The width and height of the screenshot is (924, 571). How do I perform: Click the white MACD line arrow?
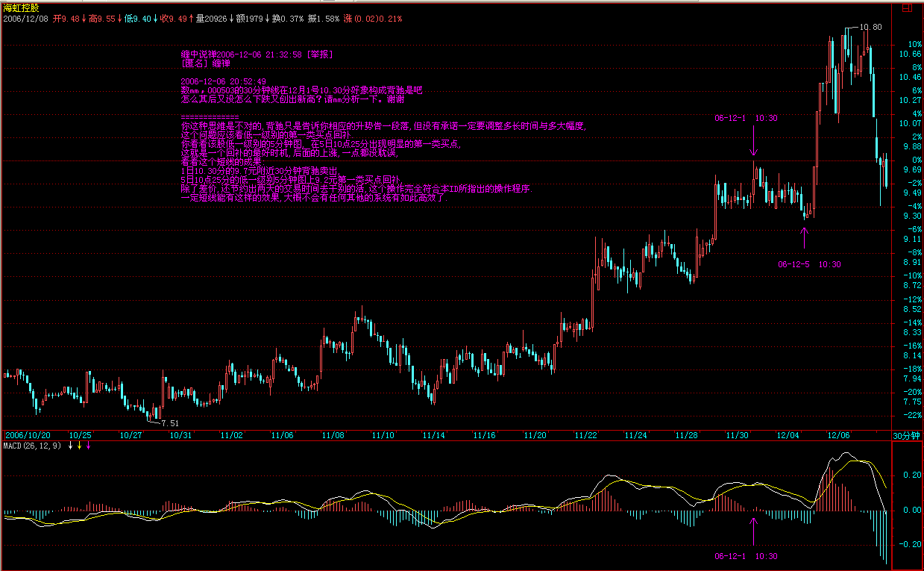tap(70, 446)
